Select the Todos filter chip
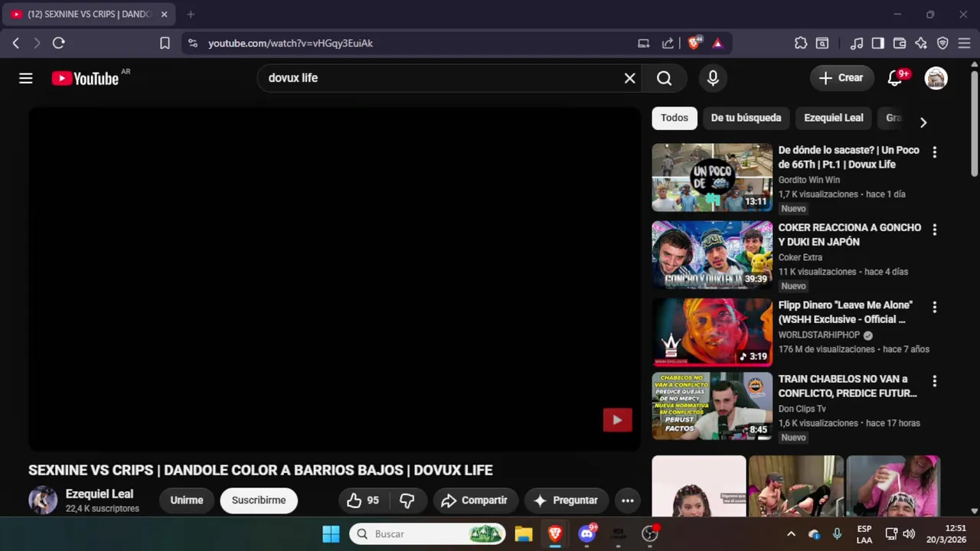 pos(675,118)
